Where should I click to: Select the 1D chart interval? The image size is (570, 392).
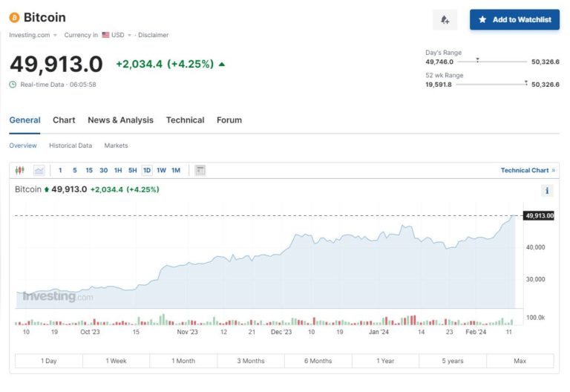pyautogui.click(x=147, y=170)
